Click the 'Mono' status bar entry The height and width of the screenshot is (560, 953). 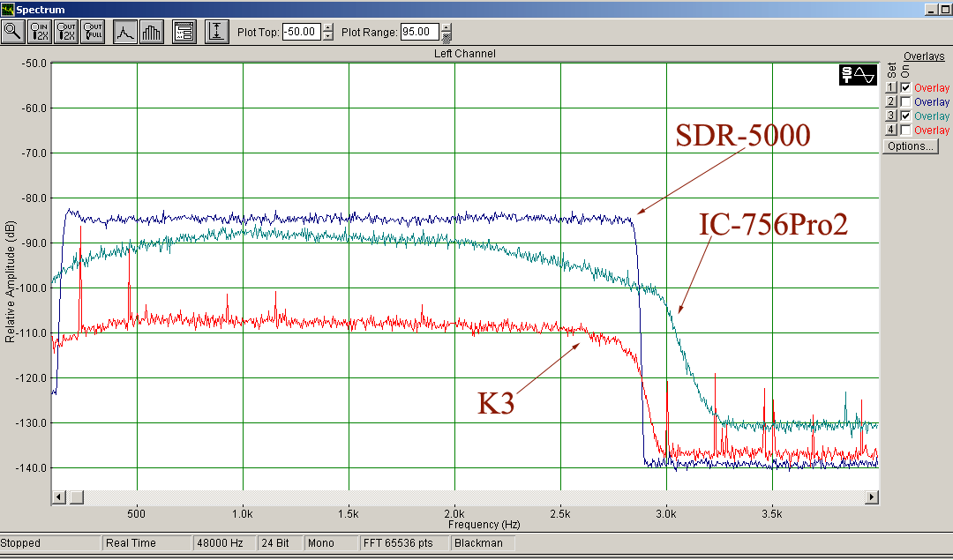click(x=330, y=543)
